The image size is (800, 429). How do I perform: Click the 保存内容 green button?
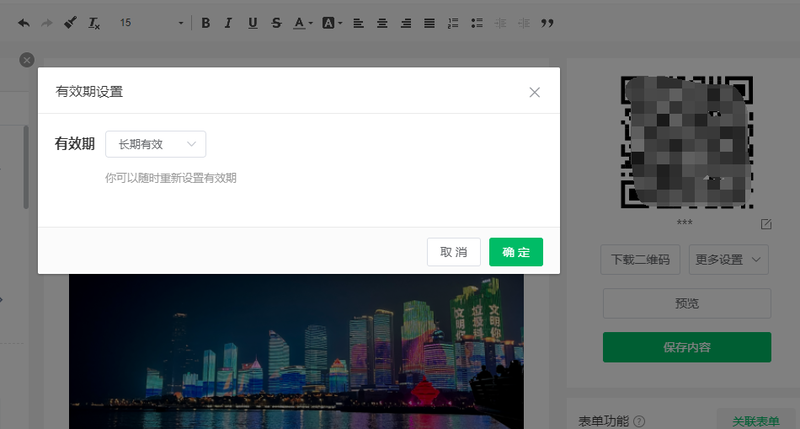click(687, 347)
